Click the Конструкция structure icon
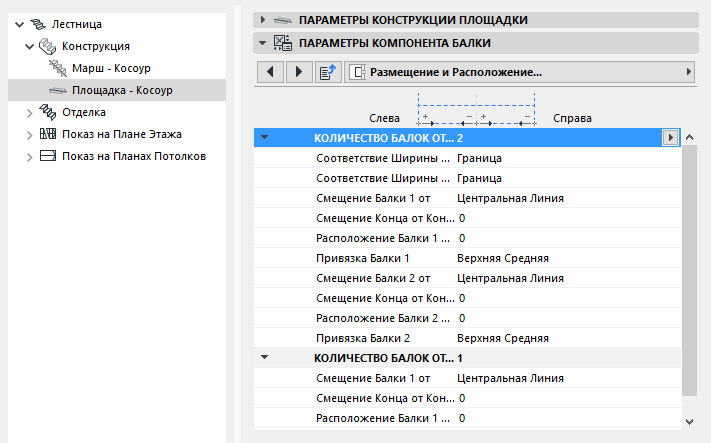Screen dimensions: 711x443 (48, 46)
